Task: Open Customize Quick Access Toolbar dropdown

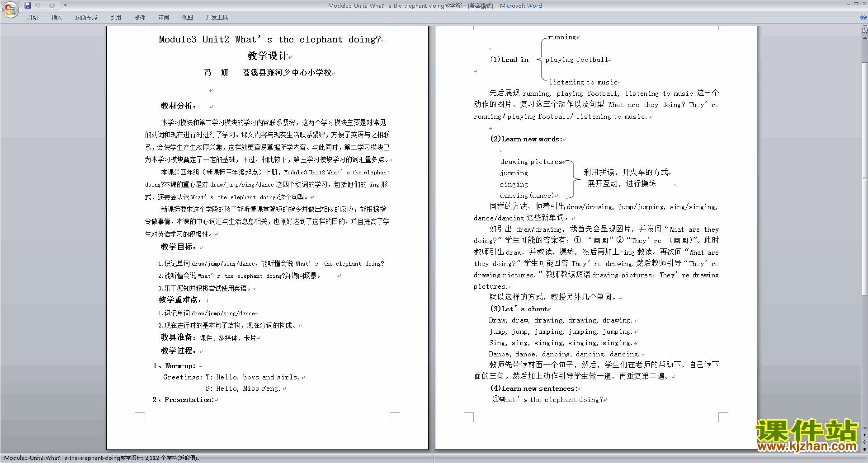Action: [x=65, y=5]
